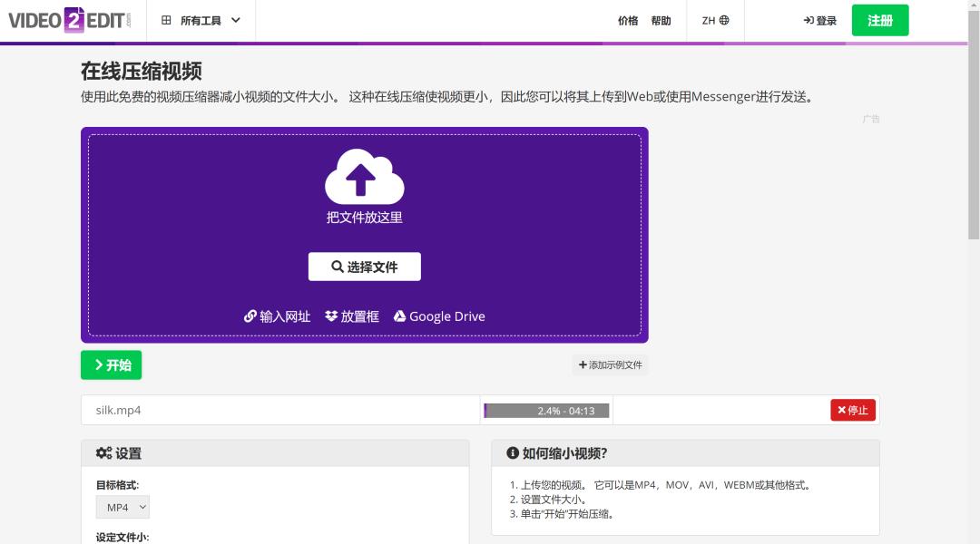Open the ZH language selector
Viewport: 980px width, 544px height.
pos(714,19)
